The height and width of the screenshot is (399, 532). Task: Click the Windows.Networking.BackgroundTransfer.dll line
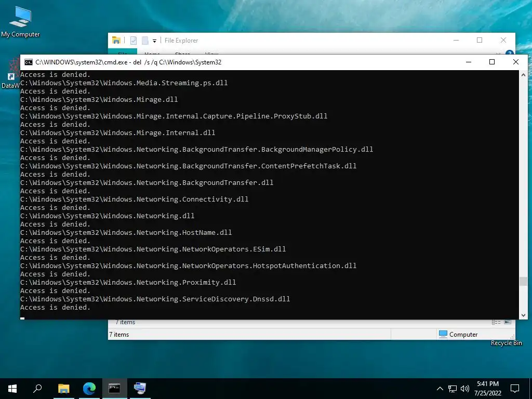pyautogui.click(x=147, y=182)
